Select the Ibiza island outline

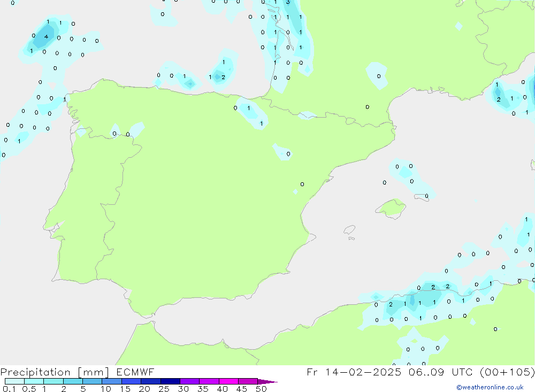(349, 230)
